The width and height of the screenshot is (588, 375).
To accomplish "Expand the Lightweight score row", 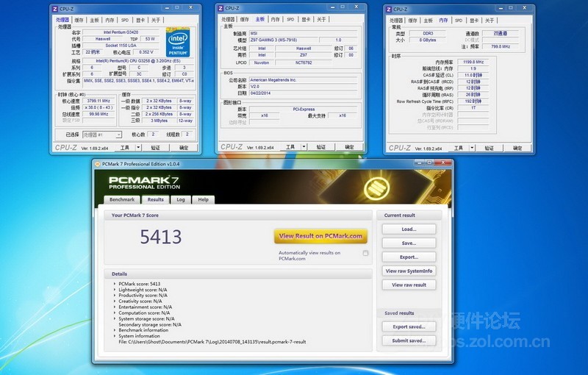I will coord(115,290).
